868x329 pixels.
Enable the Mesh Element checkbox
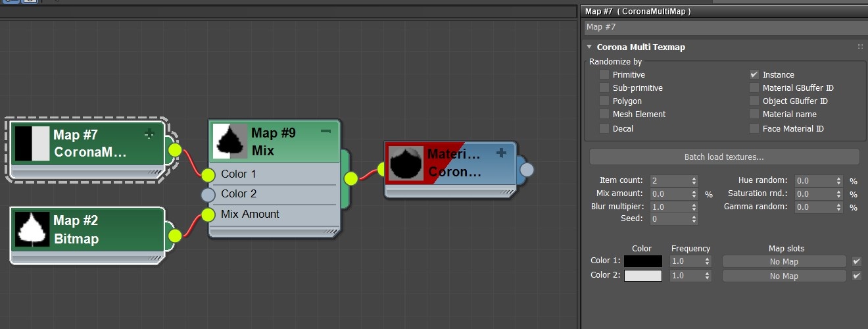point(604,114)
